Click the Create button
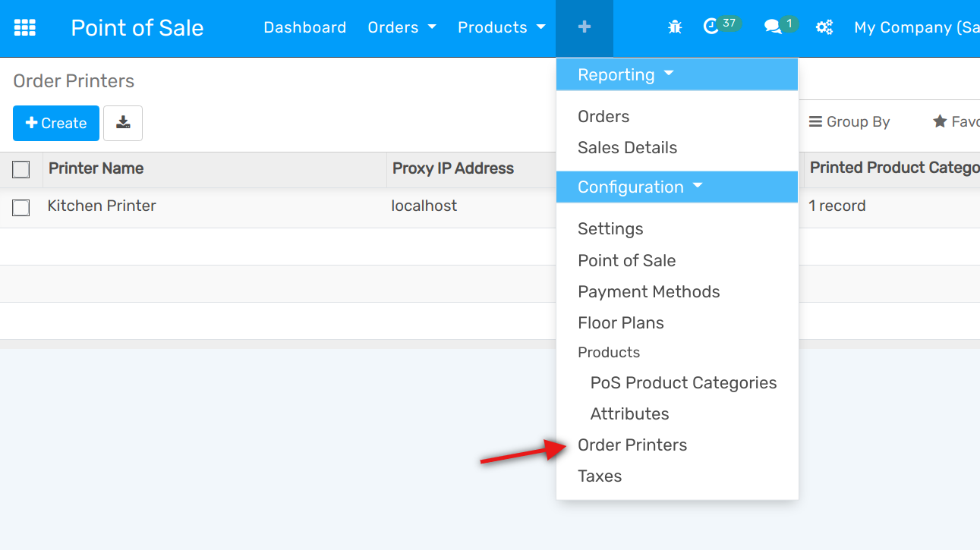The image size is (980, 550). 56,123
